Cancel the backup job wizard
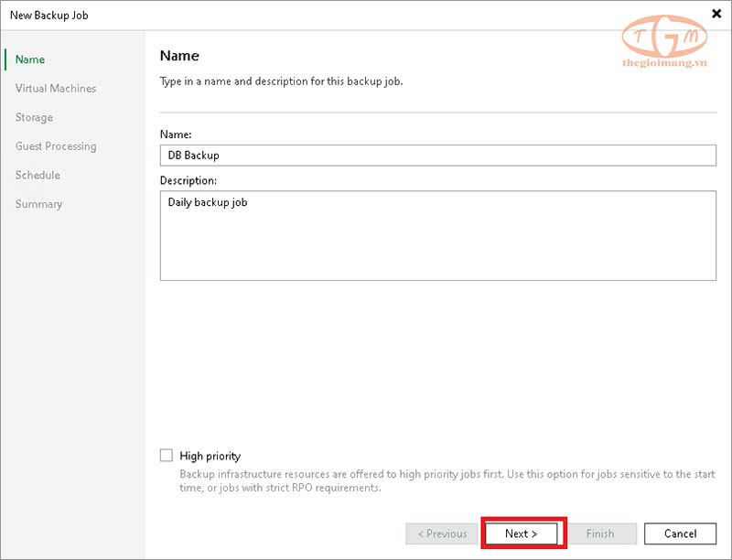Image resolution: width=732 pixels, height=560 pixels. 680,533
